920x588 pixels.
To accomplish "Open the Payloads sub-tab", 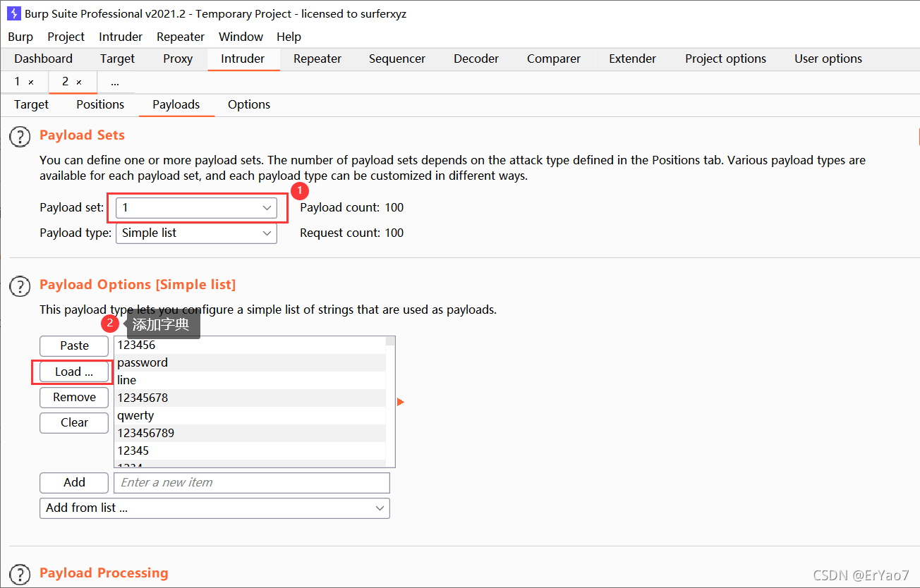I will pyautogui.click(x=176, y=104).
